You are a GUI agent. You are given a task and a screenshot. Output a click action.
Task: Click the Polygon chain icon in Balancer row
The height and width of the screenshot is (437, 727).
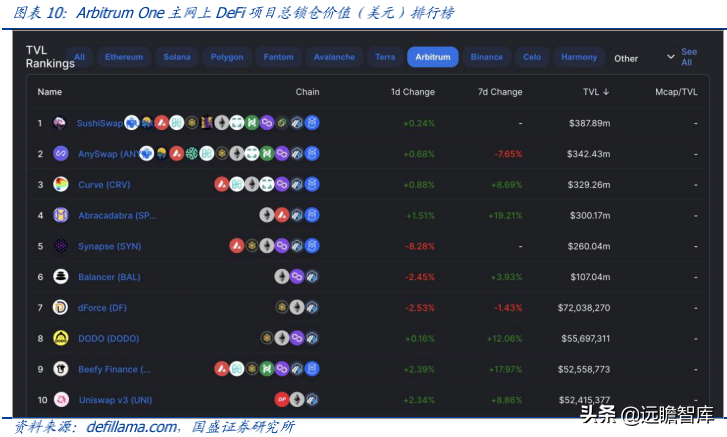tap(297, 277)
